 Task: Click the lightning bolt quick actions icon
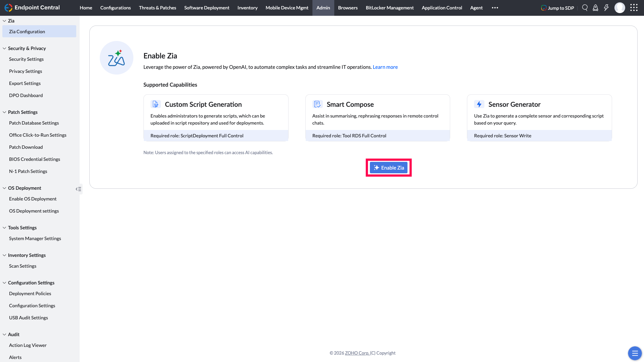point(606,8)
